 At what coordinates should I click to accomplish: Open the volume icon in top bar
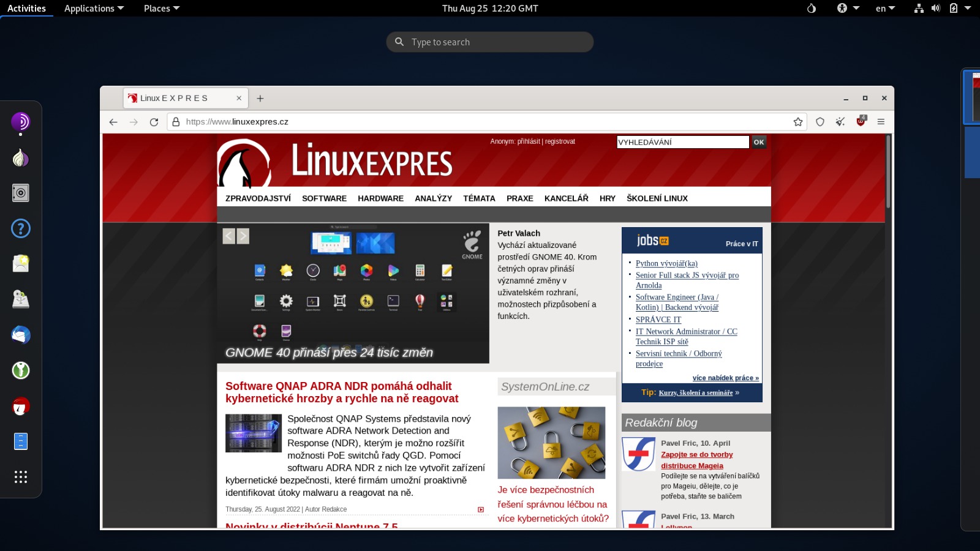(936, 8)
